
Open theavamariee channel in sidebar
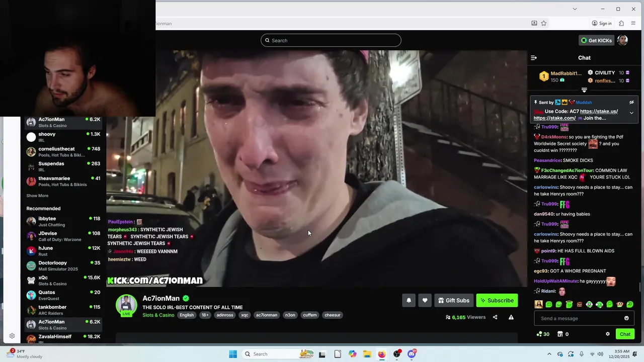[x=64, y=181]
